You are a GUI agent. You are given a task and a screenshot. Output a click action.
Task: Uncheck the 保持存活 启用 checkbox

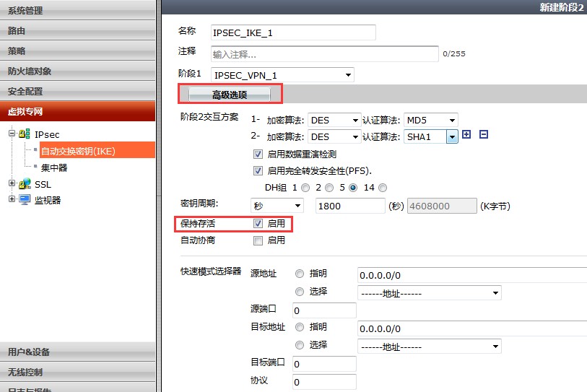click(x=258, y=224)
